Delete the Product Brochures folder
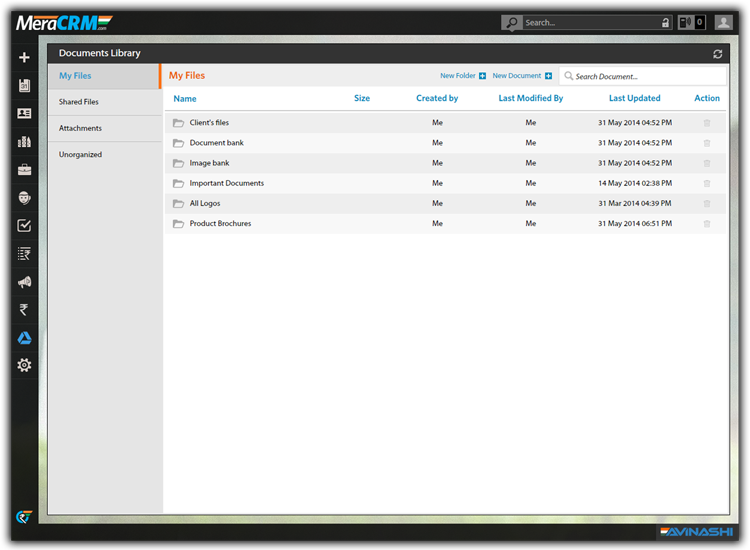 707,223
